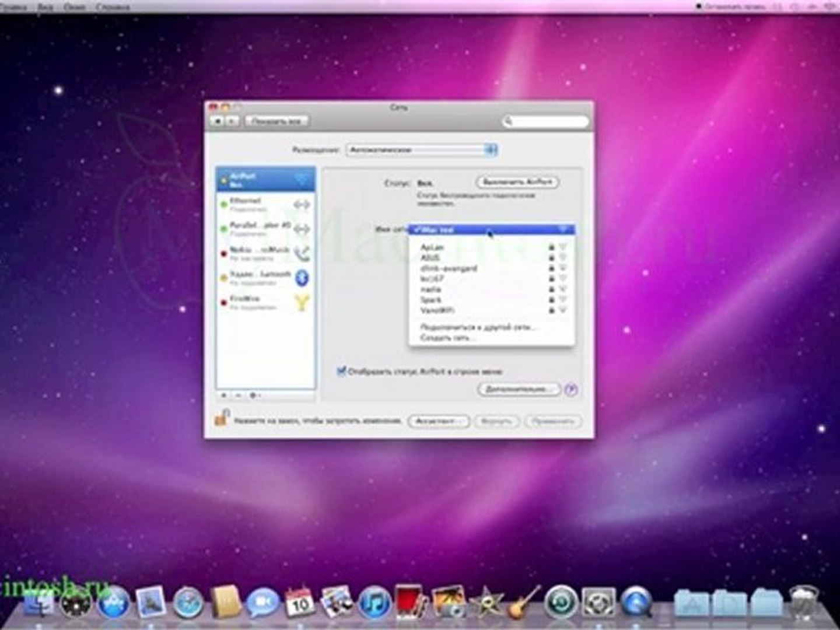Focus the preferences search field

[545, 121]
